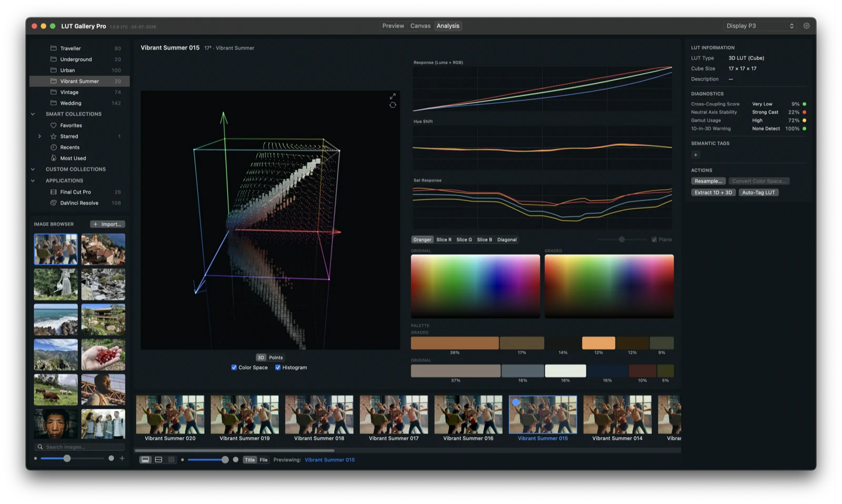The image size is (842, 504).
Task: Toggle the Color Space checkbox
Action: [x=234, y=367]
